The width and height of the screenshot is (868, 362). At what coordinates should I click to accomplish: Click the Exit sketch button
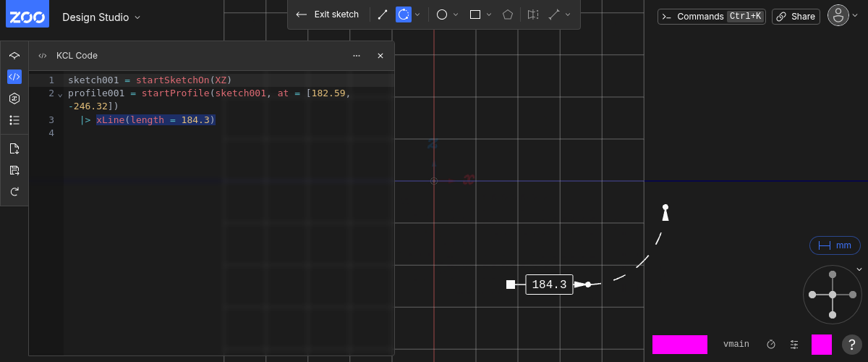pyautogui.click(x=328, y=14)
